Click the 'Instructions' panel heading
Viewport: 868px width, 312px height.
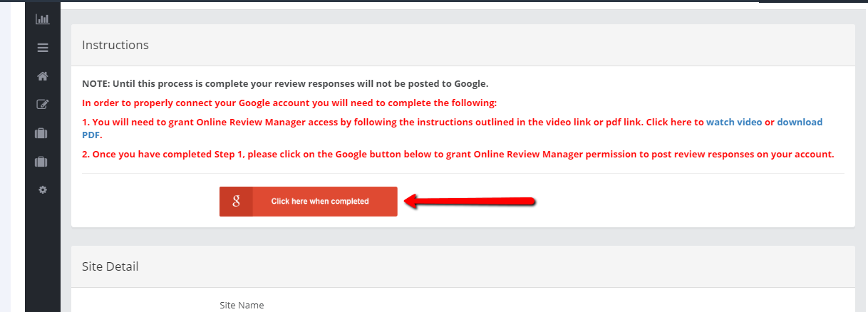pyautogui.click(x=115, y=45)
